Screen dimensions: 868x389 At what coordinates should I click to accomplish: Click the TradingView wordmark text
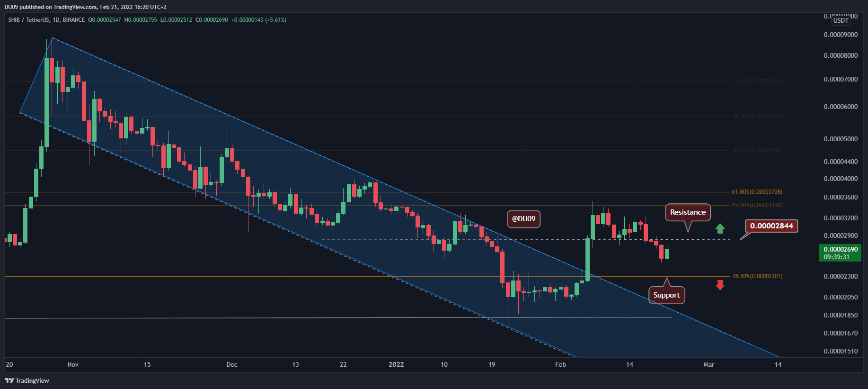(32, 380)
